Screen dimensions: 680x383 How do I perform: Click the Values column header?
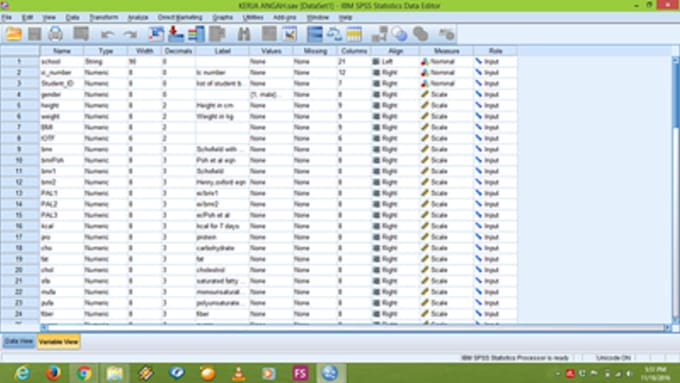(x=271, y=51)
